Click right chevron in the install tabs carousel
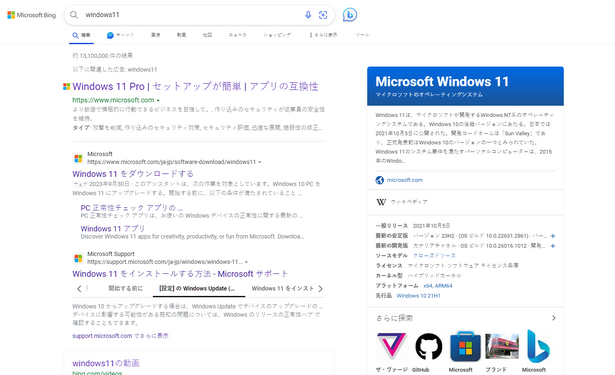Screen dimensions: 615x375 tap(320, 289)
